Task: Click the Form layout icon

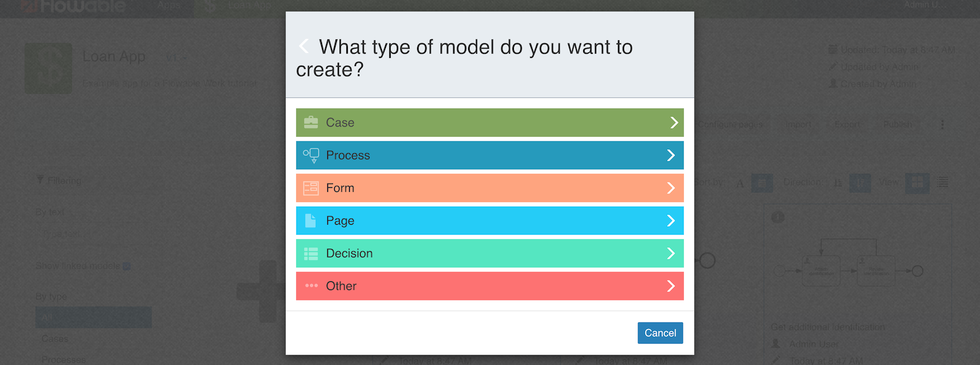Action: 311,188
